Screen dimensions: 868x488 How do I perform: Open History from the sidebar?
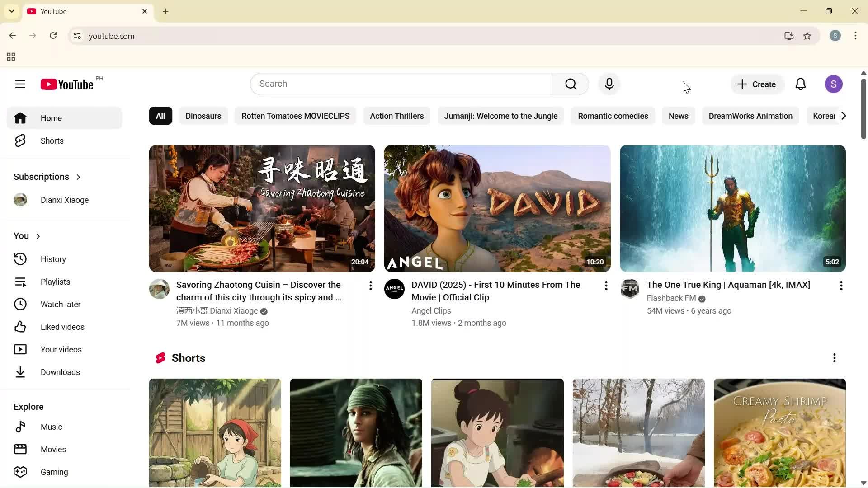(53, 259)
